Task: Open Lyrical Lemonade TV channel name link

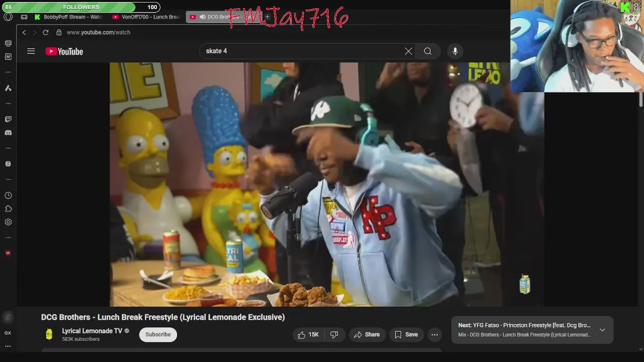Action: 92,331
